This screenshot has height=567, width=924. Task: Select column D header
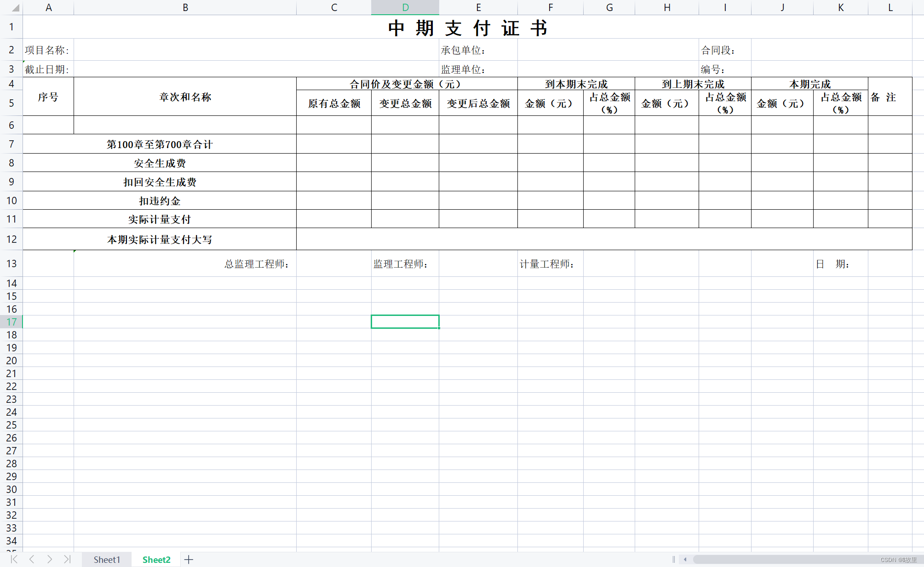tap(404, 7)
